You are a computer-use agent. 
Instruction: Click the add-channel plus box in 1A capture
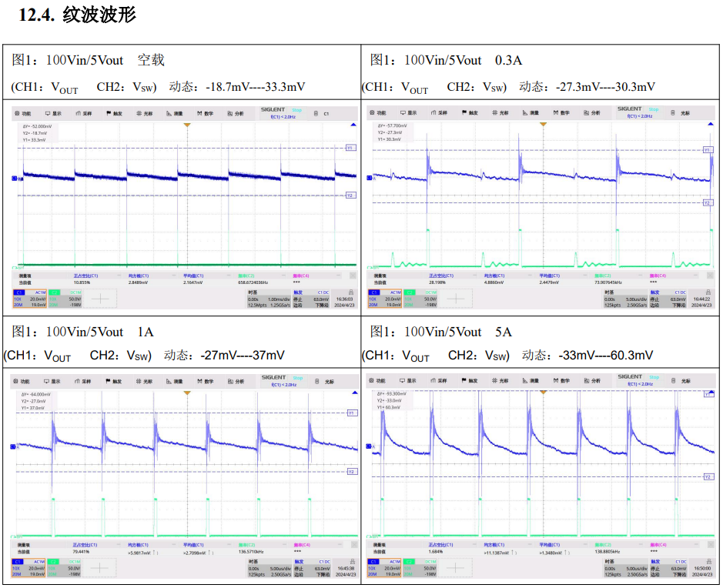(99, 568)
